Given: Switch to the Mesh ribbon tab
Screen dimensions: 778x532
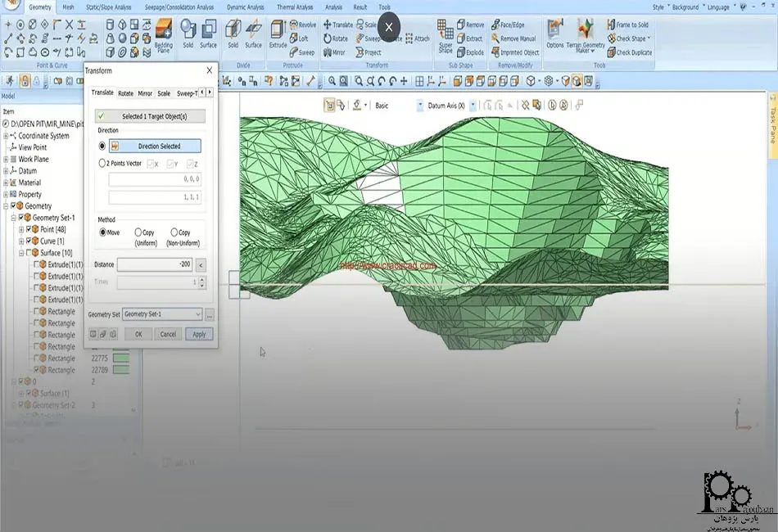Looking at the screenshot, I should [68, 7].
